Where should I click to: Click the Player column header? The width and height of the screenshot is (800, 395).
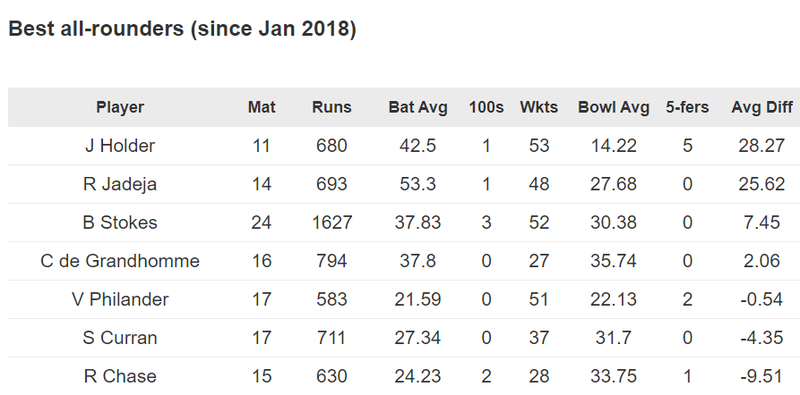click(x=120, y=107)
